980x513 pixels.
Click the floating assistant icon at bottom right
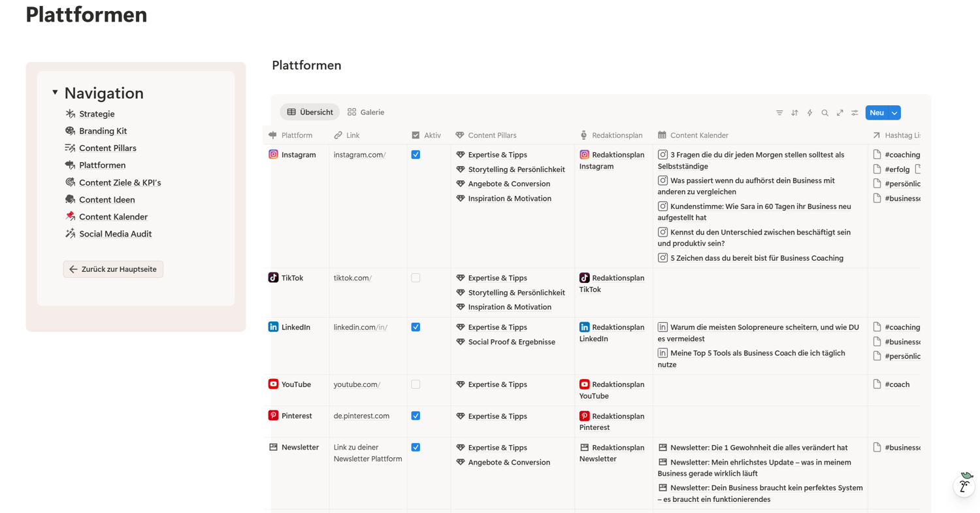(964, 485)
